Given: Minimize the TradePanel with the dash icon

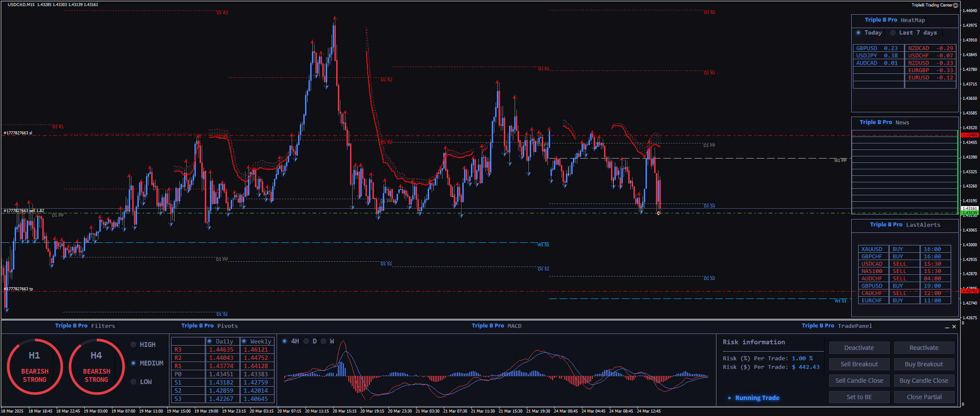Looking at the screenshot, I should (x=947, y=327).
